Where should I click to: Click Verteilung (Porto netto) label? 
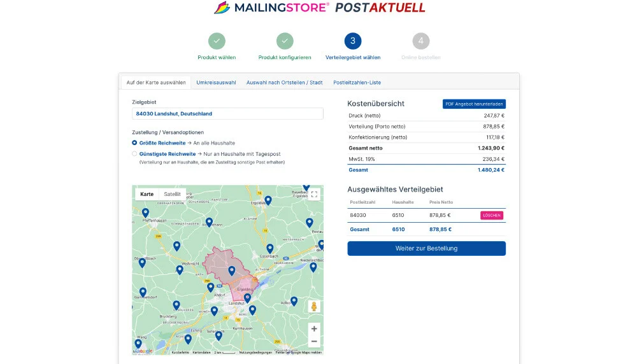377,127
